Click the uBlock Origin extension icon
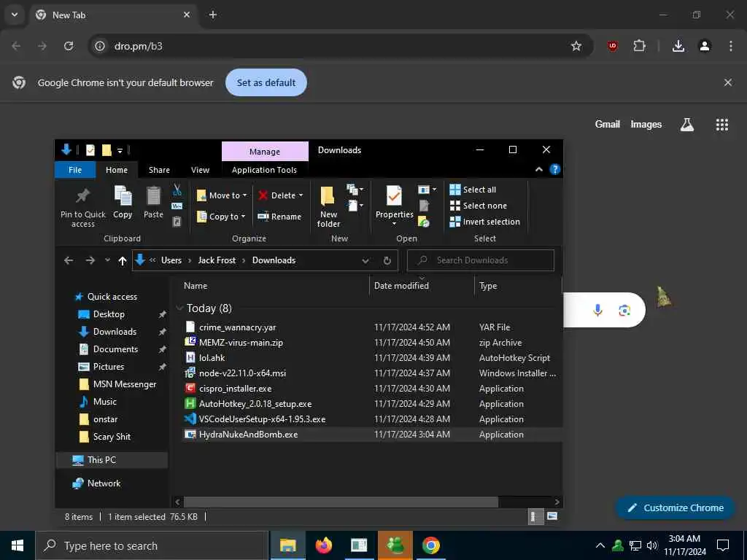Image resolution: width=747 pixels, height=560 pixels. point(613,46)
